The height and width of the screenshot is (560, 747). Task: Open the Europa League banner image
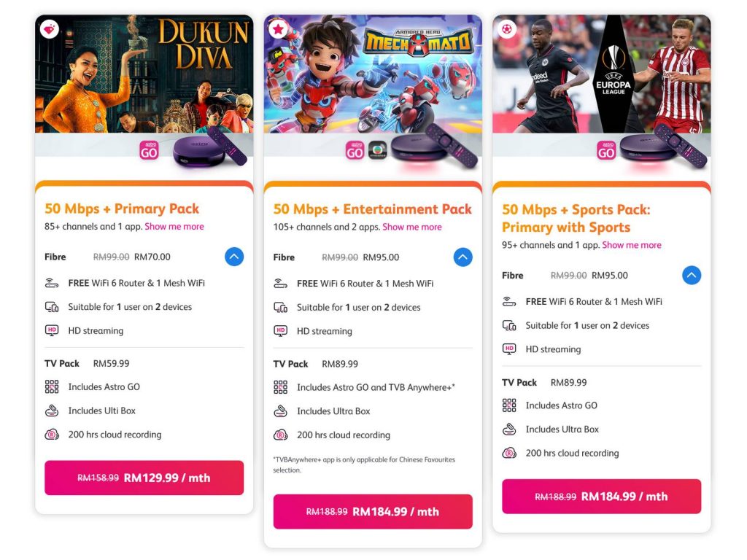click(601, 74)
